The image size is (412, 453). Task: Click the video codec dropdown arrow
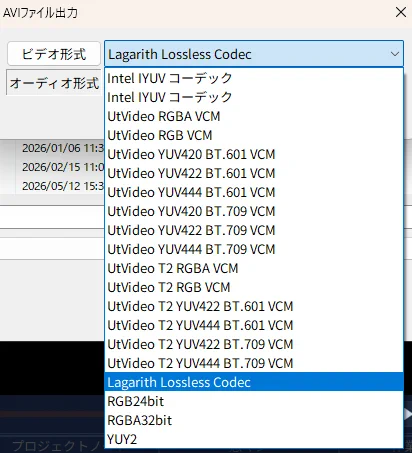[395, 54]
